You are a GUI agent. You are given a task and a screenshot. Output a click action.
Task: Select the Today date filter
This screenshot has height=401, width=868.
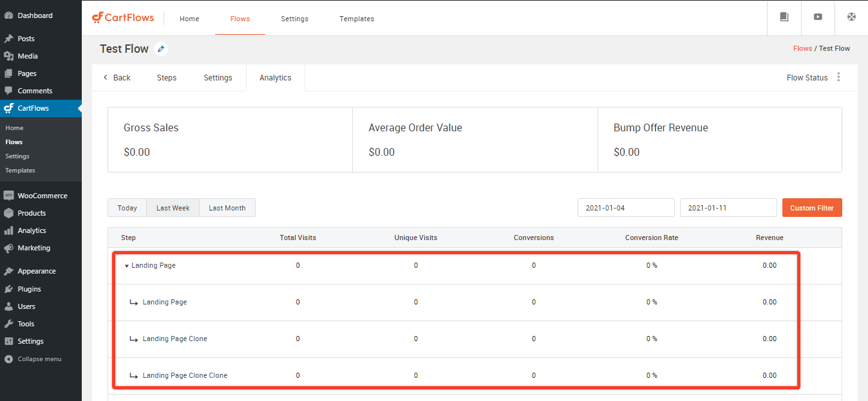pyautogui.click(x=127, y=208)
